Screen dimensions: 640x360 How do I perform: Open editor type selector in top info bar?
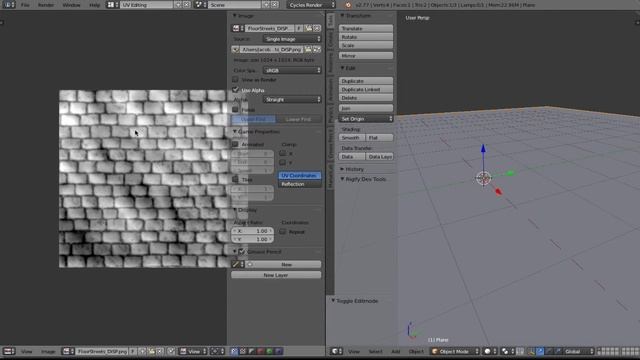9,5
